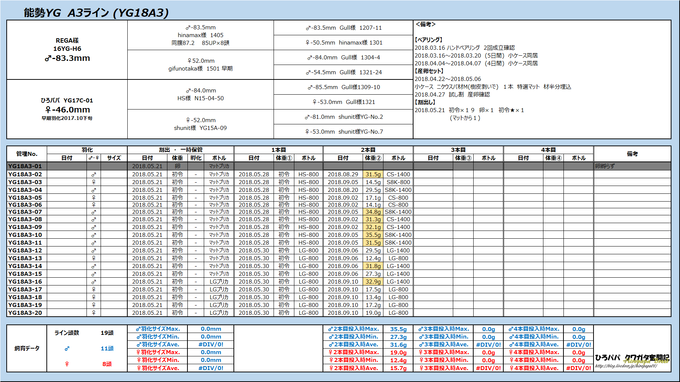The image size is (680, 382).
Task: Click the title 能勢YG A3ライン (YG18A3)
Action: (96, 13)
